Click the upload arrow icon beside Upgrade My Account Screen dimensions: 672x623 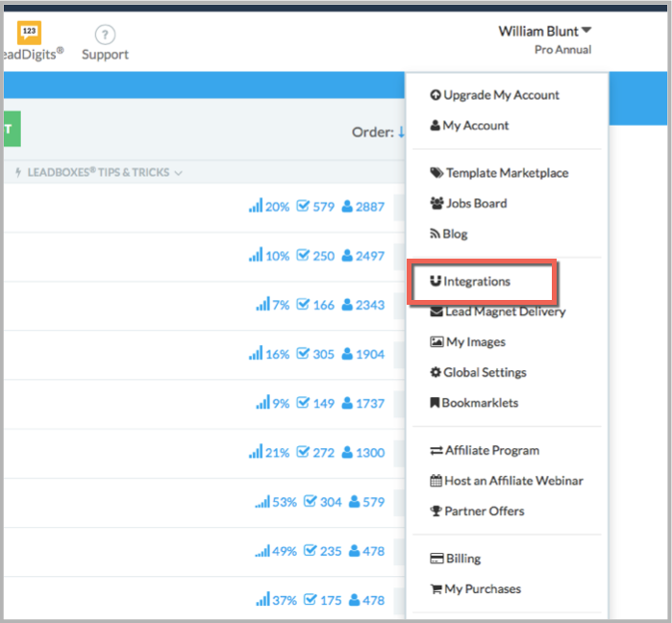point(436,95)
